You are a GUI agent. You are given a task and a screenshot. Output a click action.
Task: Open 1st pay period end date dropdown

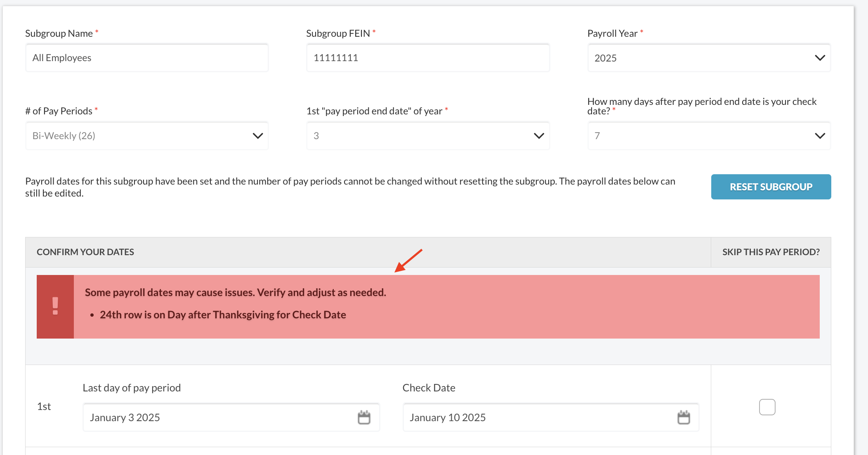point(427,136)
